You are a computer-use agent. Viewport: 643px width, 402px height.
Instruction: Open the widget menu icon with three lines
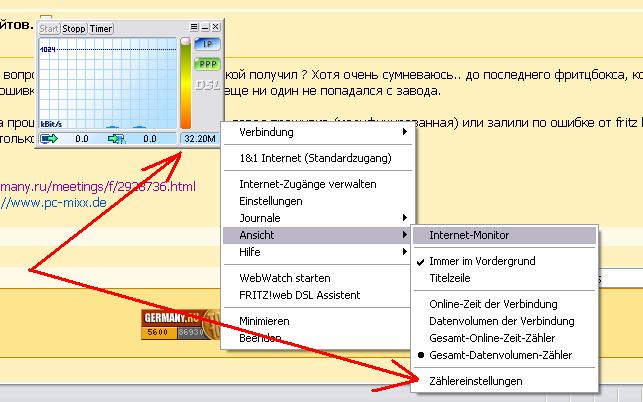point(194,27)
